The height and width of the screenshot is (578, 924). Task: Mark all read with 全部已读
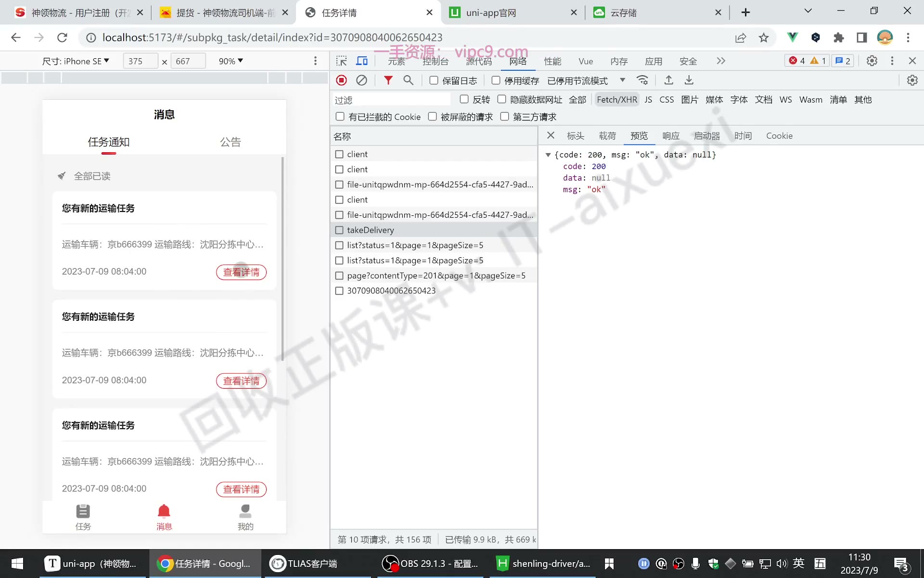tap(92, 176)
